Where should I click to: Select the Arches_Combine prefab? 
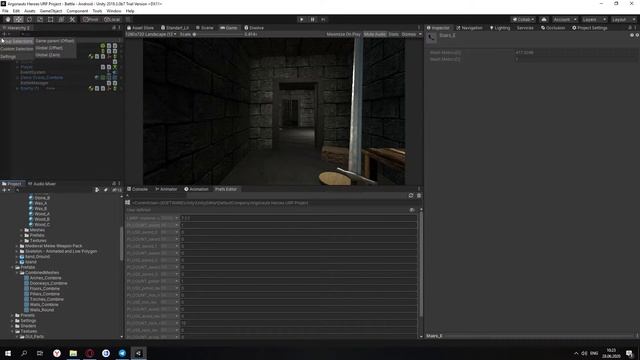45,278
